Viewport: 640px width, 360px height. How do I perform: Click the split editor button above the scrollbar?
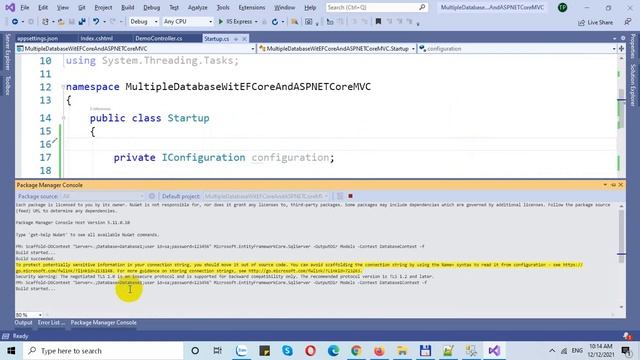(x=622, y=49)
